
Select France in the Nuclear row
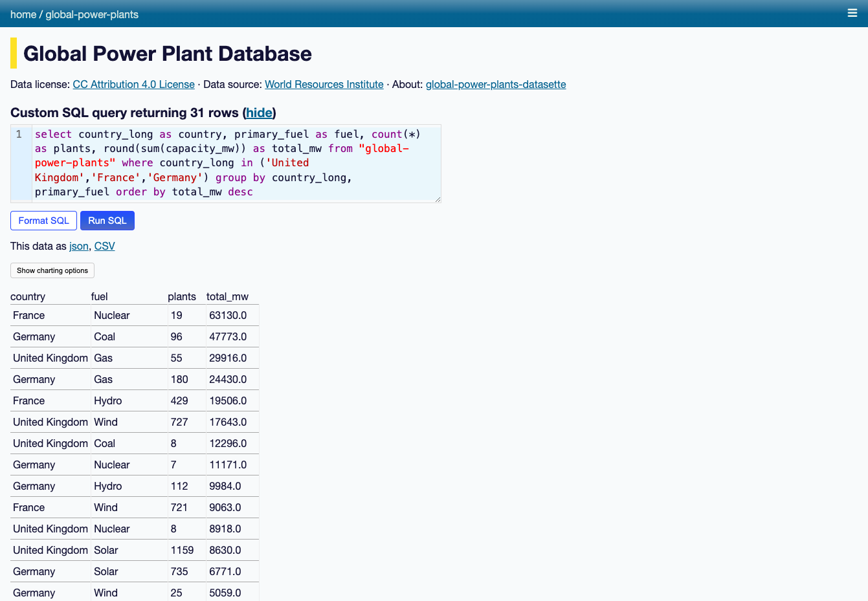50,315
